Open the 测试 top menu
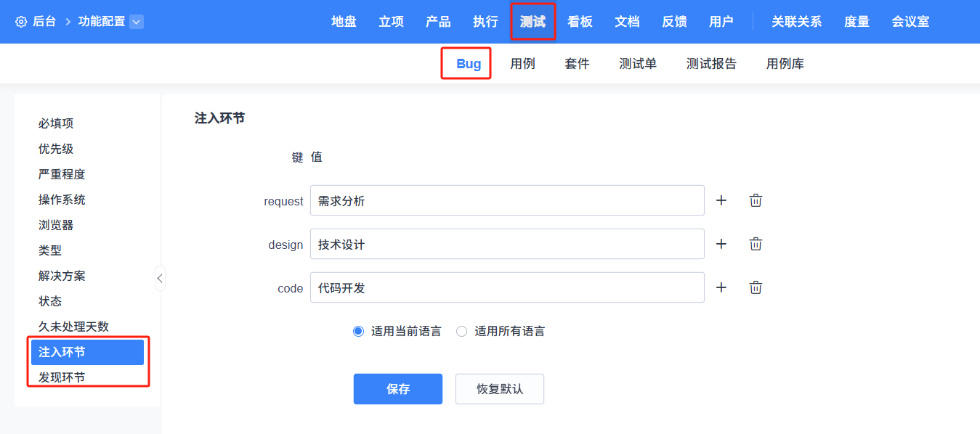 pos(532,22)
